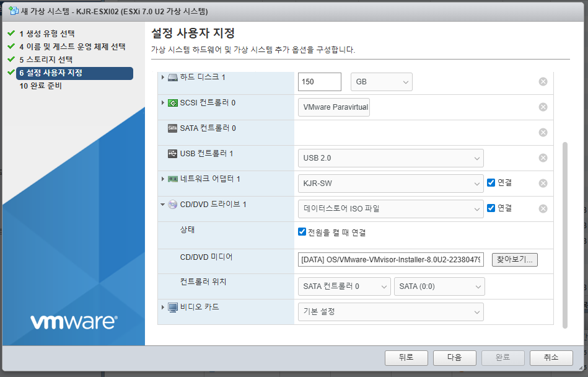Expand the 네트워크 어댑터 1 row

(163, 179)
